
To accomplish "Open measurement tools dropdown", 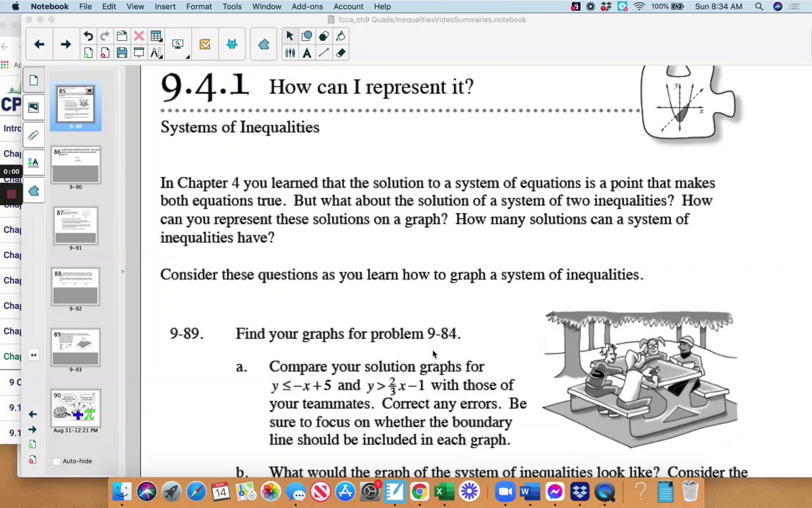I will point(156,53).
